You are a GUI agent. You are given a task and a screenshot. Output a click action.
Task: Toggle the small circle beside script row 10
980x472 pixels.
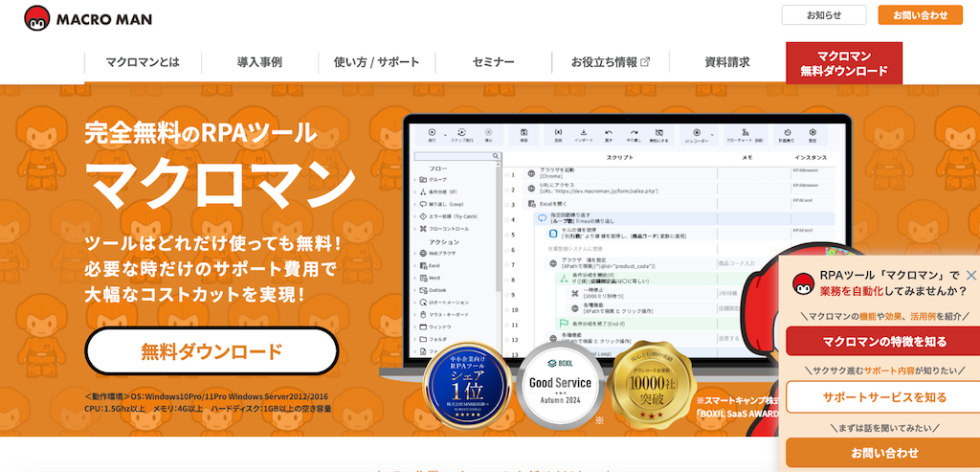(507, 309)
